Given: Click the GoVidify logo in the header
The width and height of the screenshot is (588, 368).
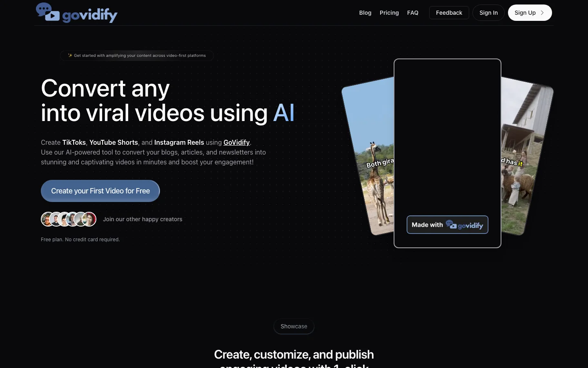Looking at the screenshot, I should (x=77, y=13).
